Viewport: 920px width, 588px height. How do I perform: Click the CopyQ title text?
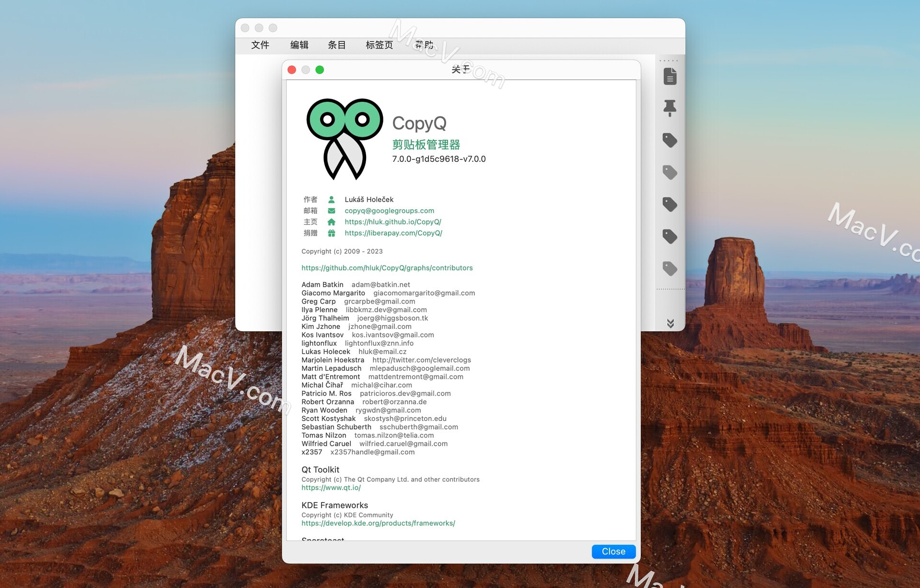(419, 124)
